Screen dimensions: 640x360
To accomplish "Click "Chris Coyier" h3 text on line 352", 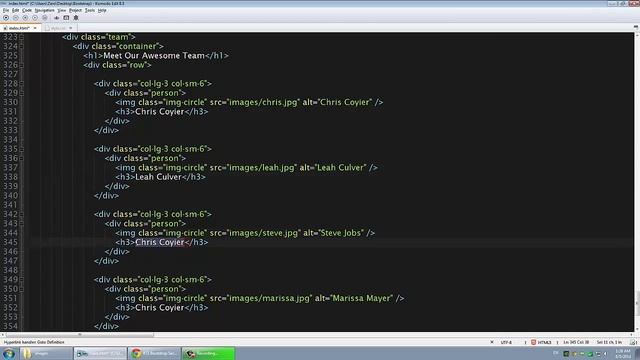I will pyautogui.click(x=160, y=308).
